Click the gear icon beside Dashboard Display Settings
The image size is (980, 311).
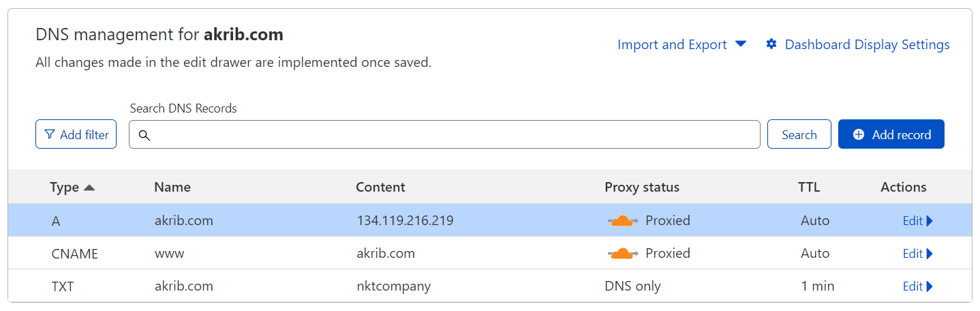771,44
